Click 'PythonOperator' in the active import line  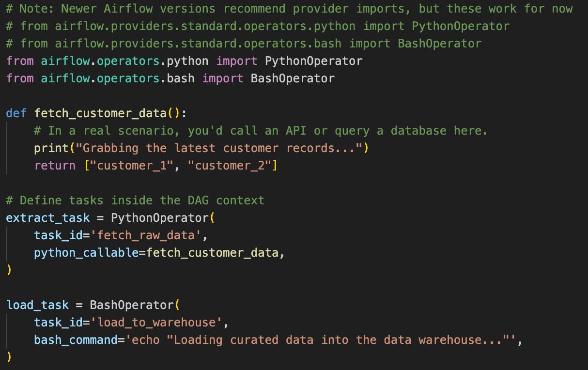(314, 61)
